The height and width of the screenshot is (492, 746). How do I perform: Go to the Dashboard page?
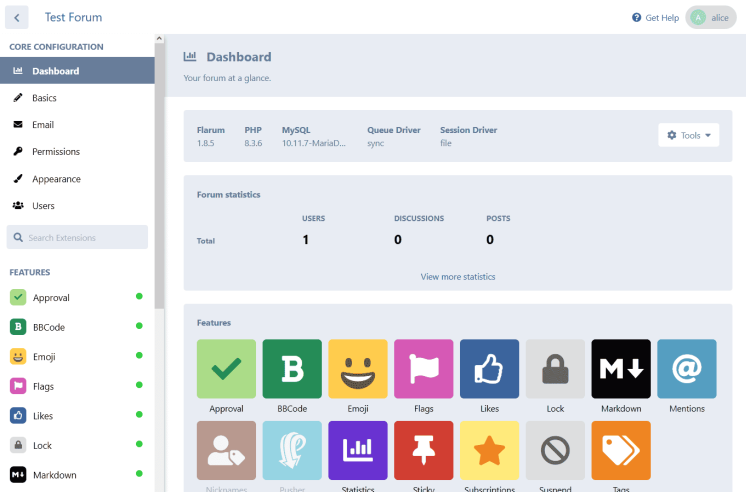point(77,70)
